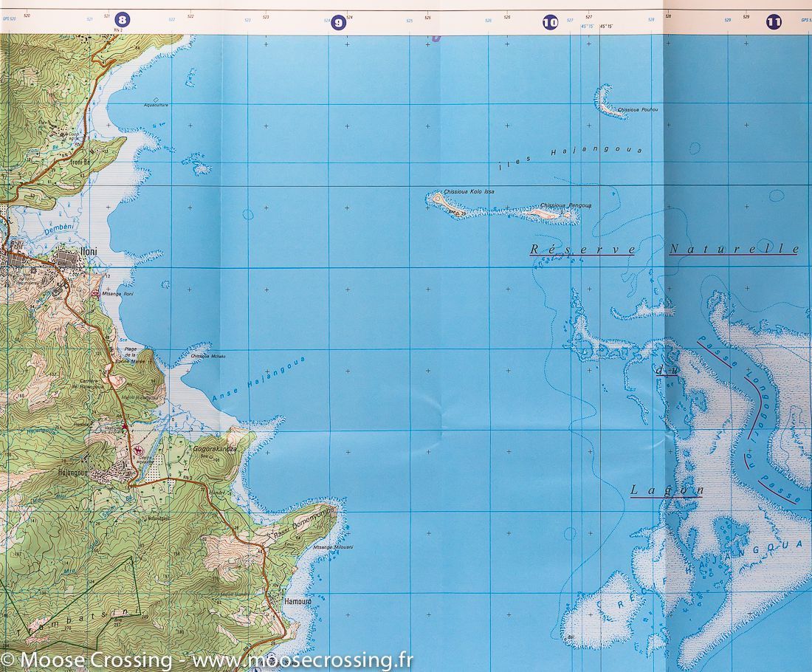Select the Chissioua Kolo Issa island
Screen dimensions: 812x672
443,201
